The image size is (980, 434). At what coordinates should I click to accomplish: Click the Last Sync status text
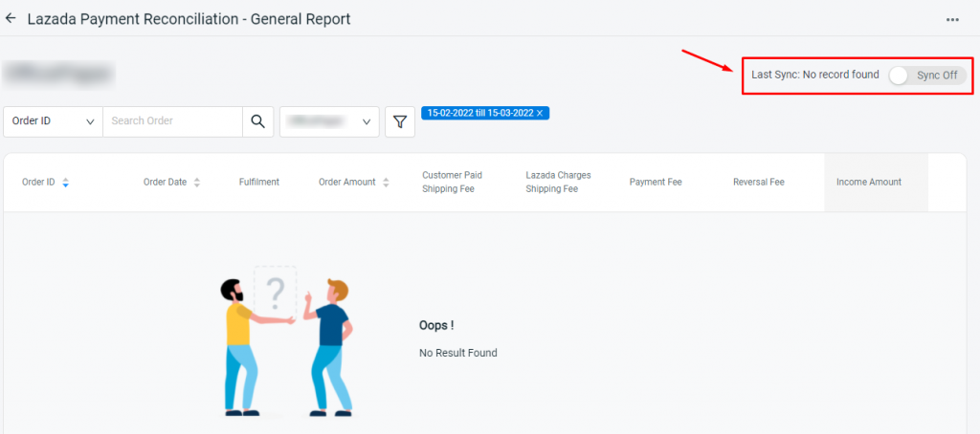[x=815, y=75]
